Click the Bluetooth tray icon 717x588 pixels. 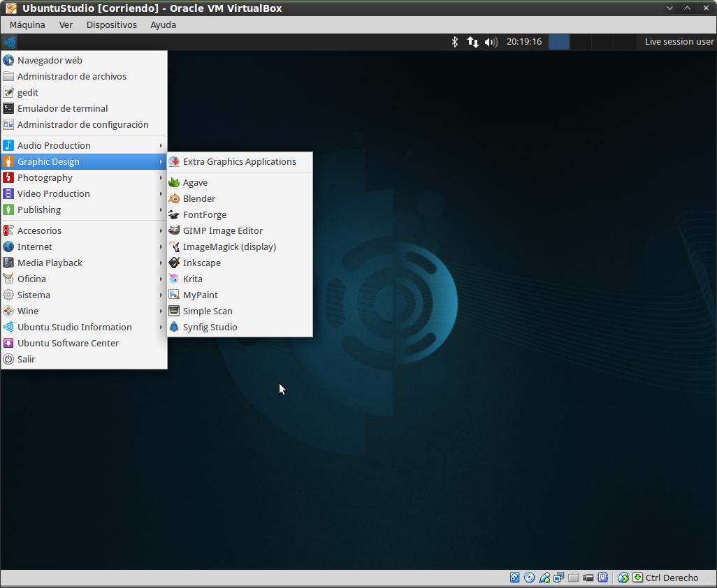point(454,42)
